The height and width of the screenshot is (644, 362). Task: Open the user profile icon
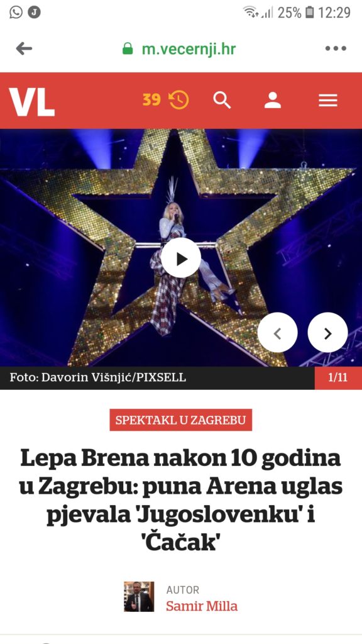click(x=273, y=100)
